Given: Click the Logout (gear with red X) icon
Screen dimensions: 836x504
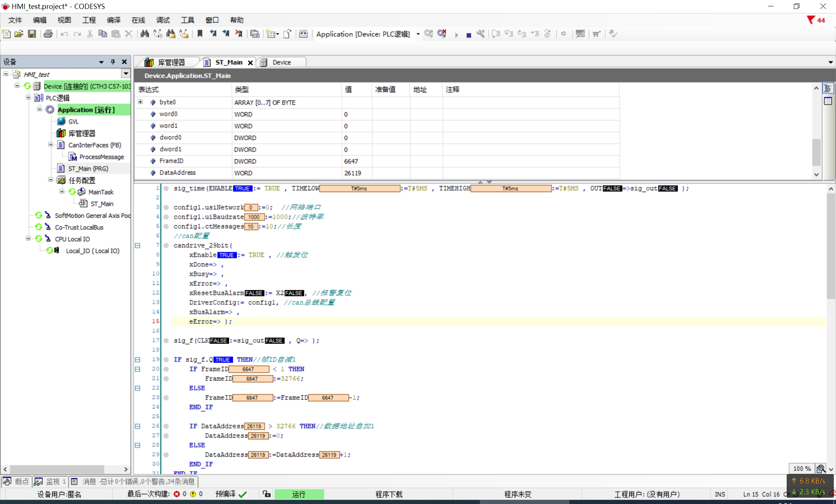Looking at the screenshot, I should coord(442,34).
